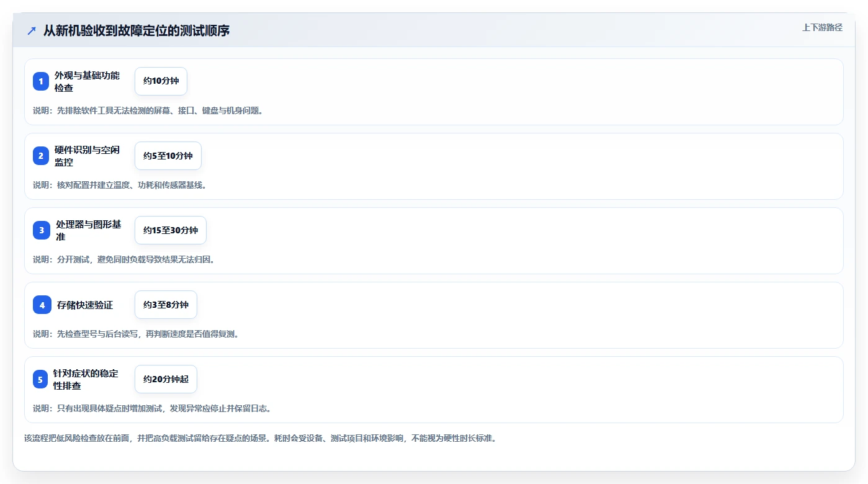Screen dimensions: 868x484
Task: Click the step title 硬件识别与空闲监控
Action: coord(87,156)
